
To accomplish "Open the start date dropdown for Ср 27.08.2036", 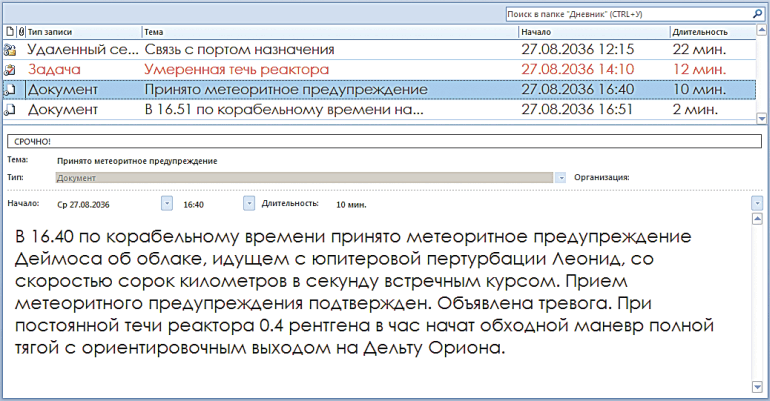I will coord(165,203).
